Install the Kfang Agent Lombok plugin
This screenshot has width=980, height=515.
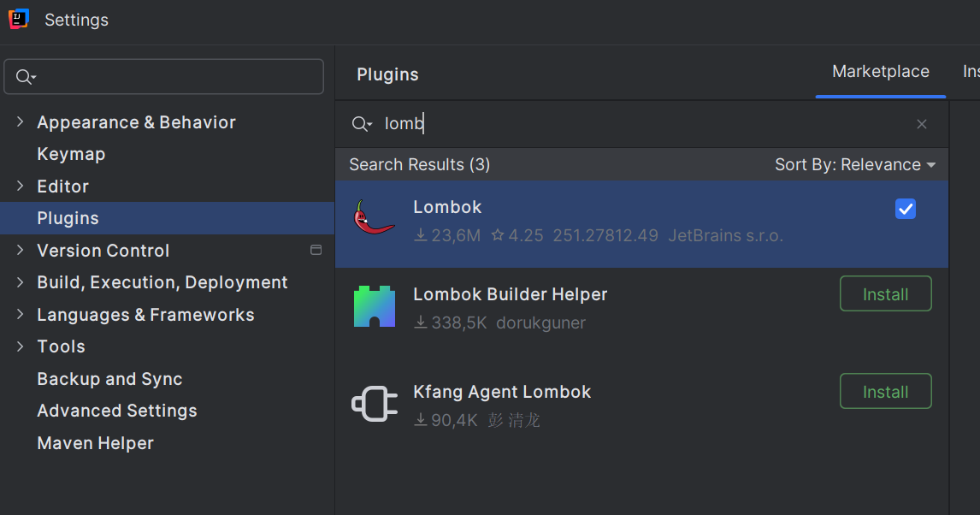(885, 392)
